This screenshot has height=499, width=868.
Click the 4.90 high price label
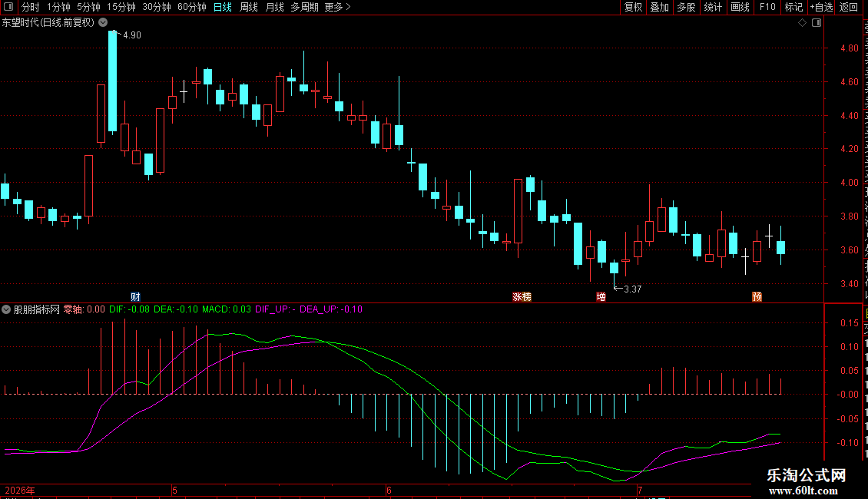coord(132,35)
